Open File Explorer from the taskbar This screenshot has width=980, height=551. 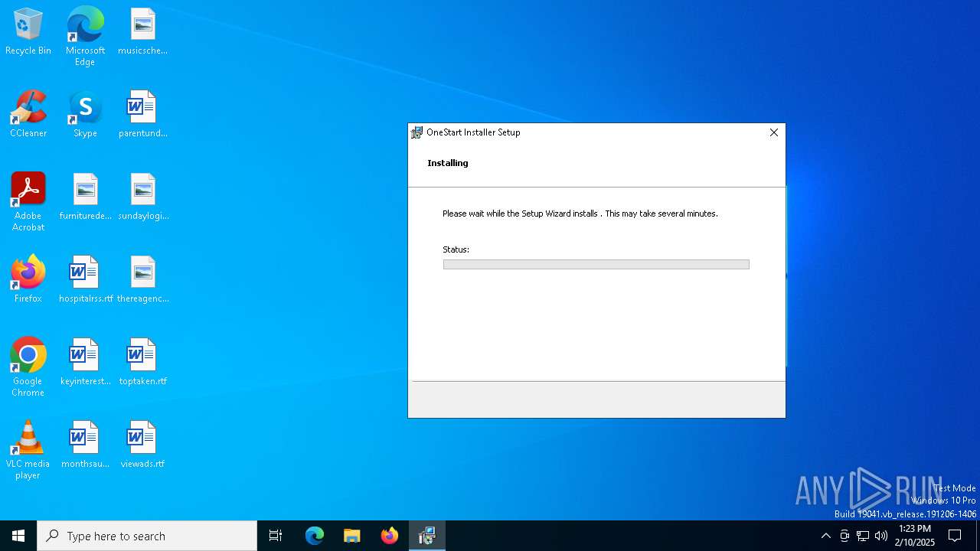[x=352, y=536]
